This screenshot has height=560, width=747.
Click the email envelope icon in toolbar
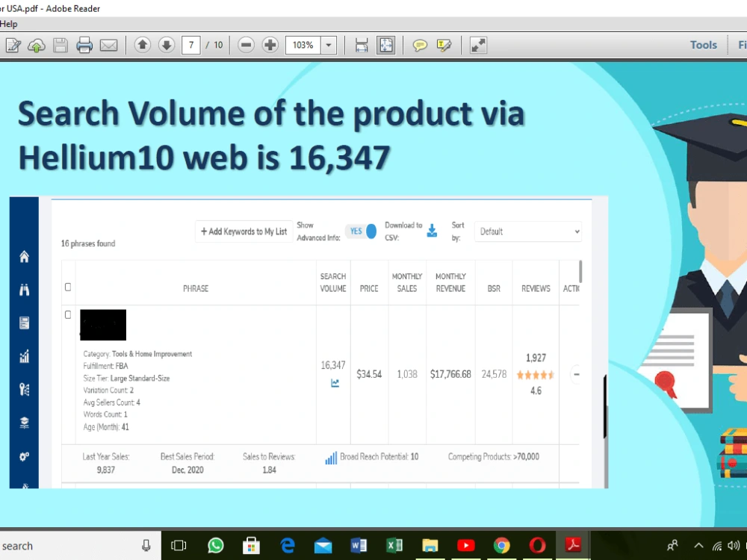[108, 46]
